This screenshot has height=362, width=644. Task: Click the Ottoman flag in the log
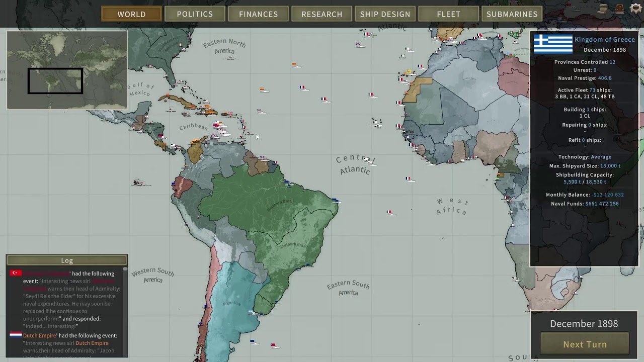16,273
